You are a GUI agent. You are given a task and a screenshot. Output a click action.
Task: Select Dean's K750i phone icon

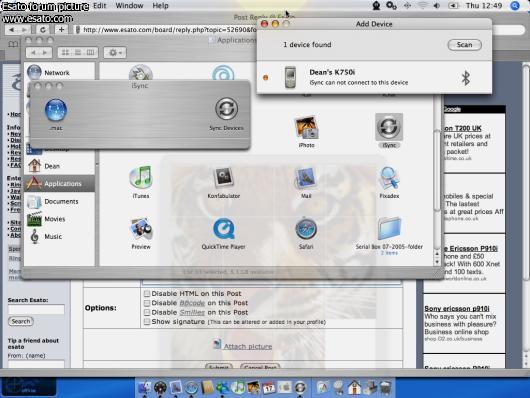(x=290, y=77)
